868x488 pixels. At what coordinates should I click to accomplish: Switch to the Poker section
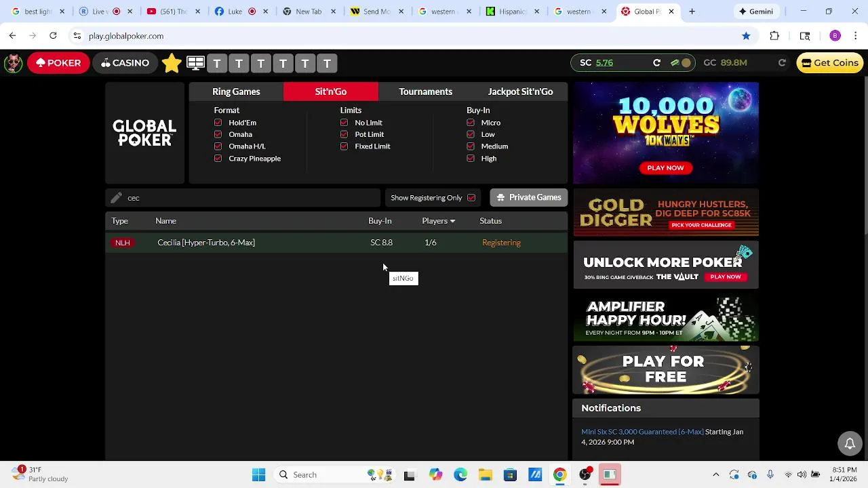click(x=58, y=63)
